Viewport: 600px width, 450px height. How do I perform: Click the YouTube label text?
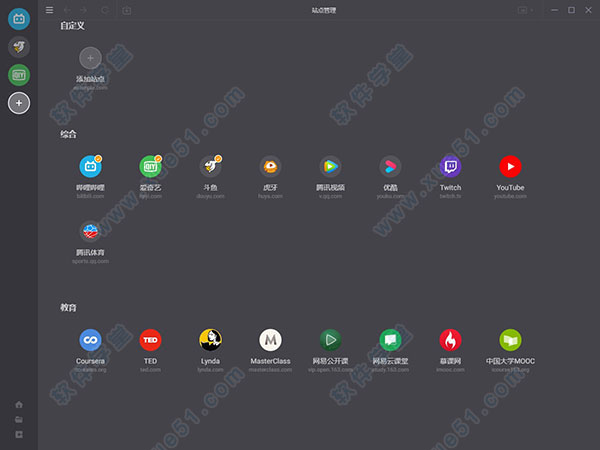510,188
